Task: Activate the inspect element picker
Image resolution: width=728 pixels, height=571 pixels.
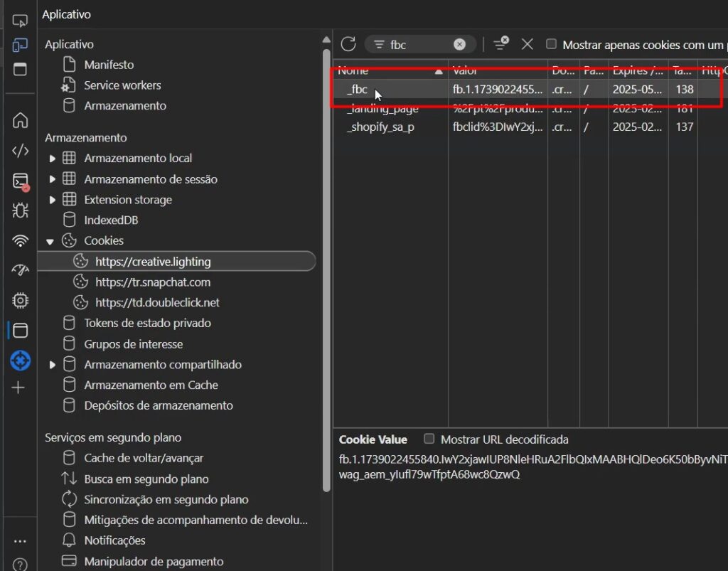Action: [x=20, y=21]
